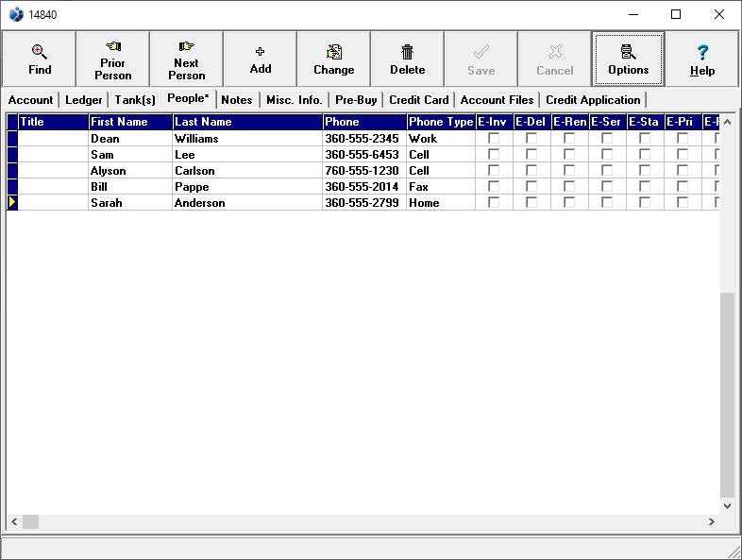This screenshot has width=742, height=560.
Task: Click the Save checkmark button
Action: [481, 59]
